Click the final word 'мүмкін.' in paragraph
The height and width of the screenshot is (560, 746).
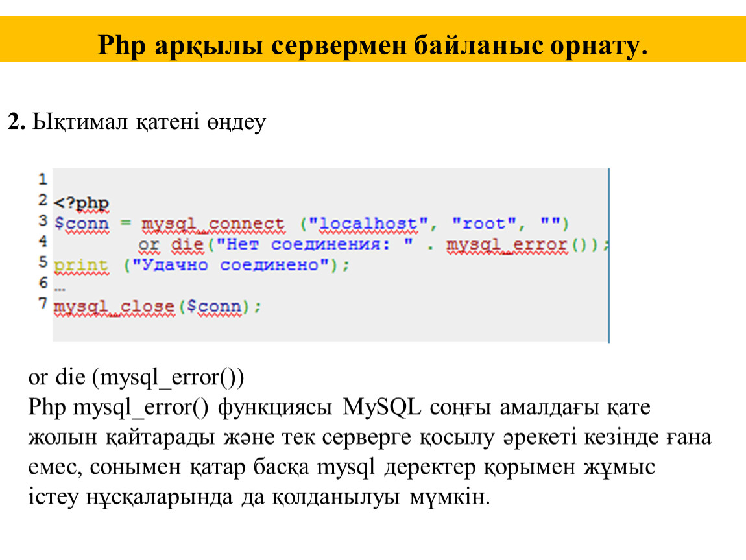pyautogui.click(x=450, y=498)
